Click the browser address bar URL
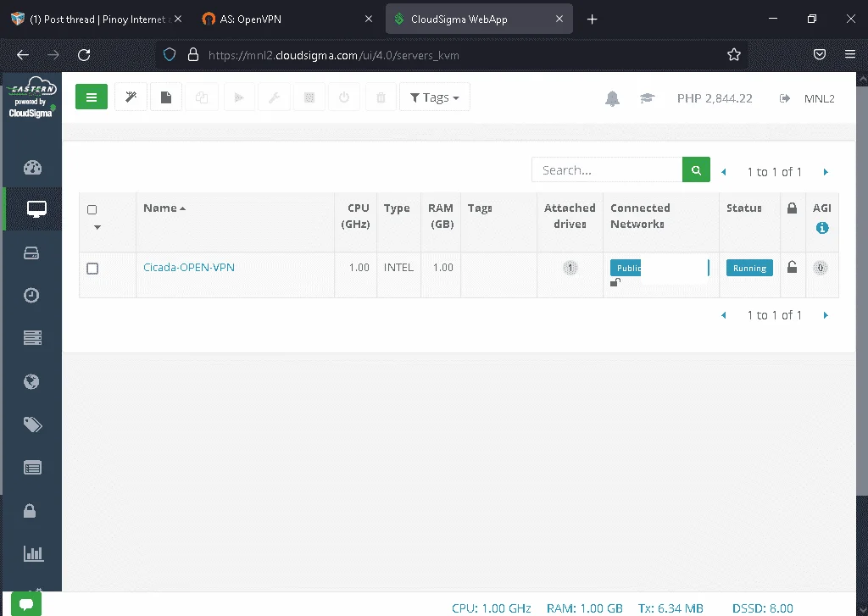This screenshot has height=616, width=868. (334, 55)
